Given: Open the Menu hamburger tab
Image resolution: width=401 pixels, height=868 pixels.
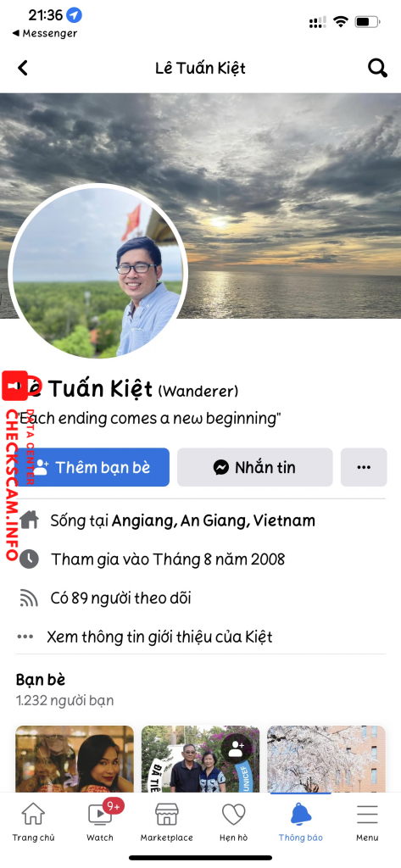Looking at the screenshot, I should [367, 821].
